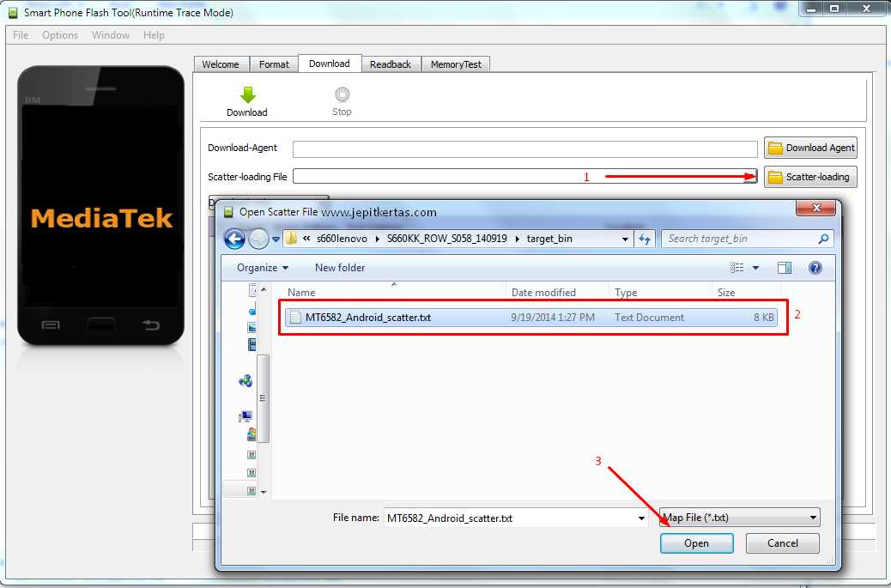The width and height of the screenshot is (891, 588).
Task: Open the File name dropdown arrow
Action: tap(641, 518)
